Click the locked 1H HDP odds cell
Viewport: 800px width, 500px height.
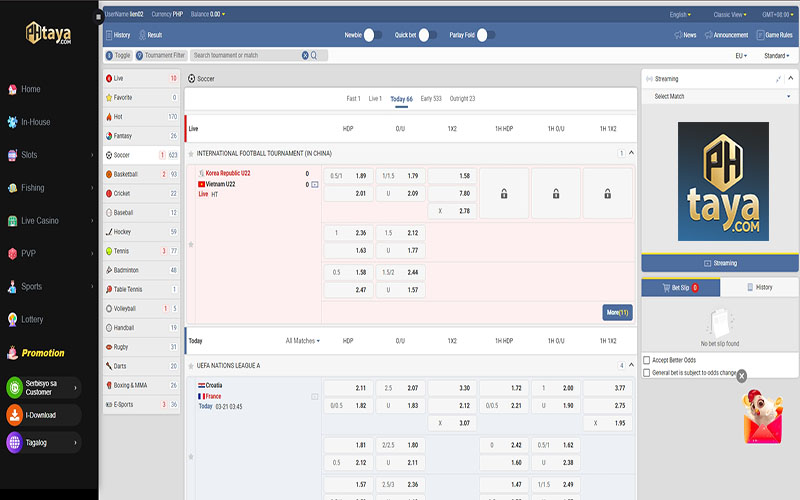[x=504, y=194]
